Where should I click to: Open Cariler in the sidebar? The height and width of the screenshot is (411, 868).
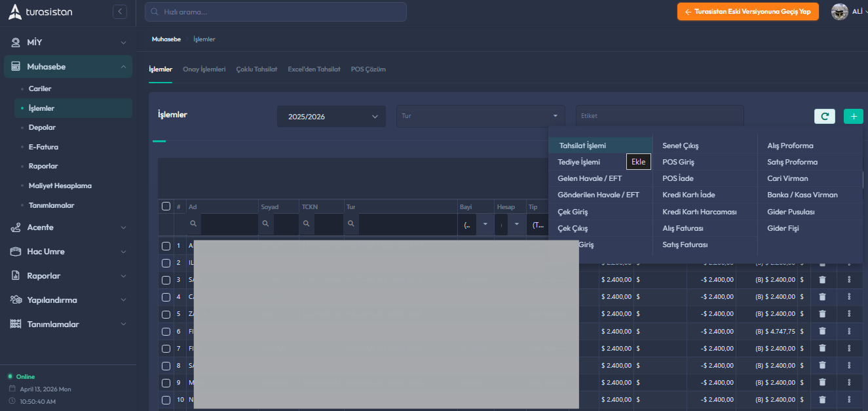[x=40, y=88]
